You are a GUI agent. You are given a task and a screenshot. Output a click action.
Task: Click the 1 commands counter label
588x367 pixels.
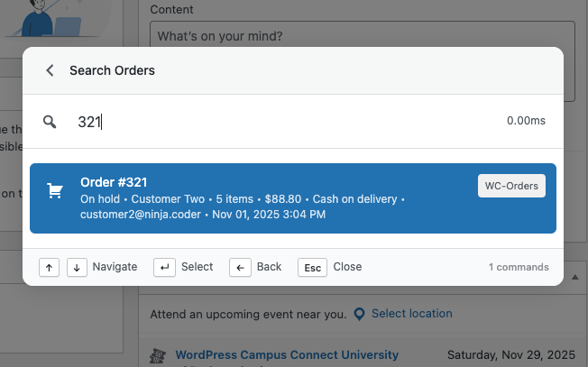click(x=518, y=267)
